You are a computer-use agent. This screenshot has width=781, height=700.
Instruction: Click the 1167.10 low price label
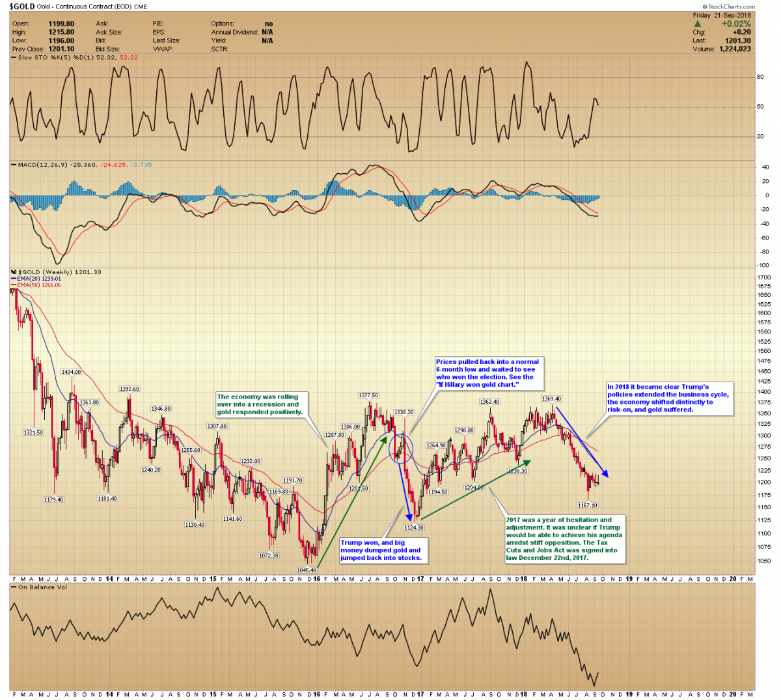pyautogui.click(x=587, y=505)
